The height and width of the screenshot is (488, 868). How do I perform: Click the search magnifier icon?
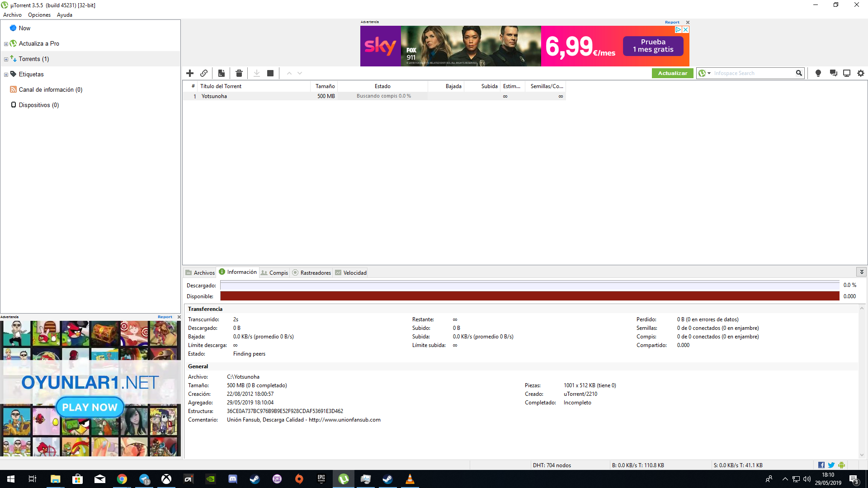pos(799,73)
